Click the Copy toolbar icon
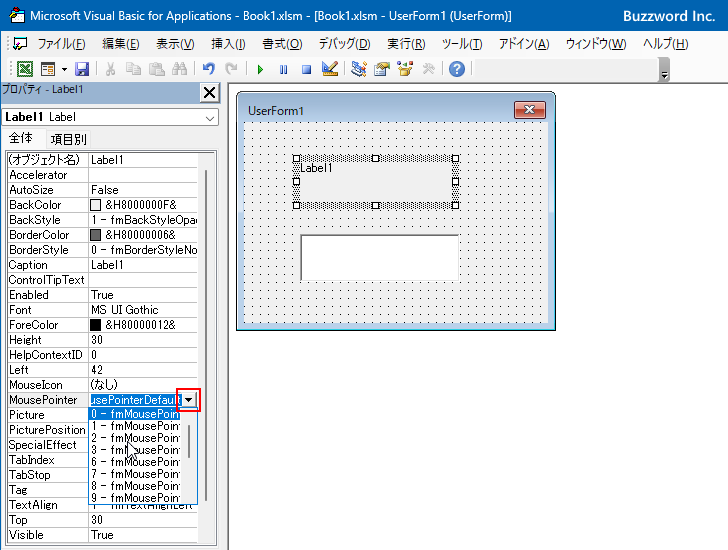 click(133, 69)
